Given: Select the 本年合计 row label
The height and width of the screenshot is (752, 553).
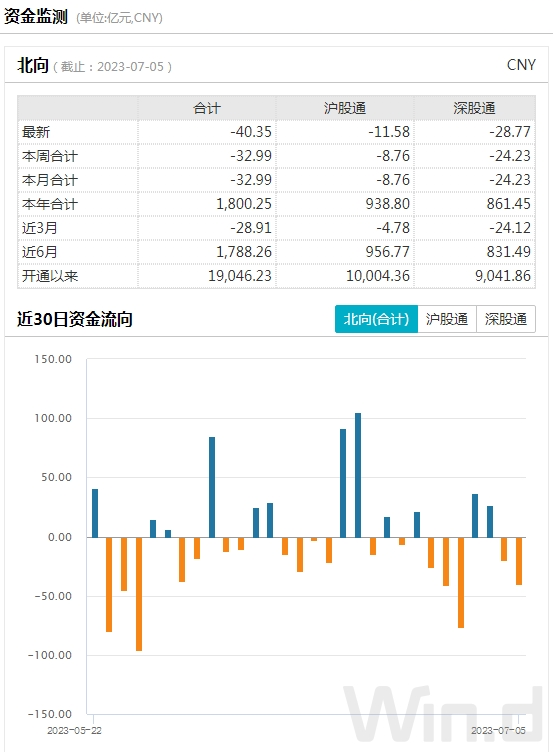Looking at the screenshot, I should tap(50, 204).
